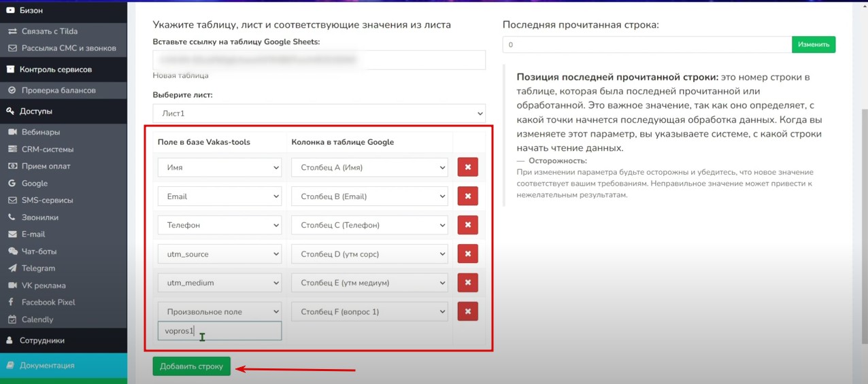The width and height of the screenshot is (868, 384).
Task: Open Документация in the sidebar
Action: pos(47,366)
